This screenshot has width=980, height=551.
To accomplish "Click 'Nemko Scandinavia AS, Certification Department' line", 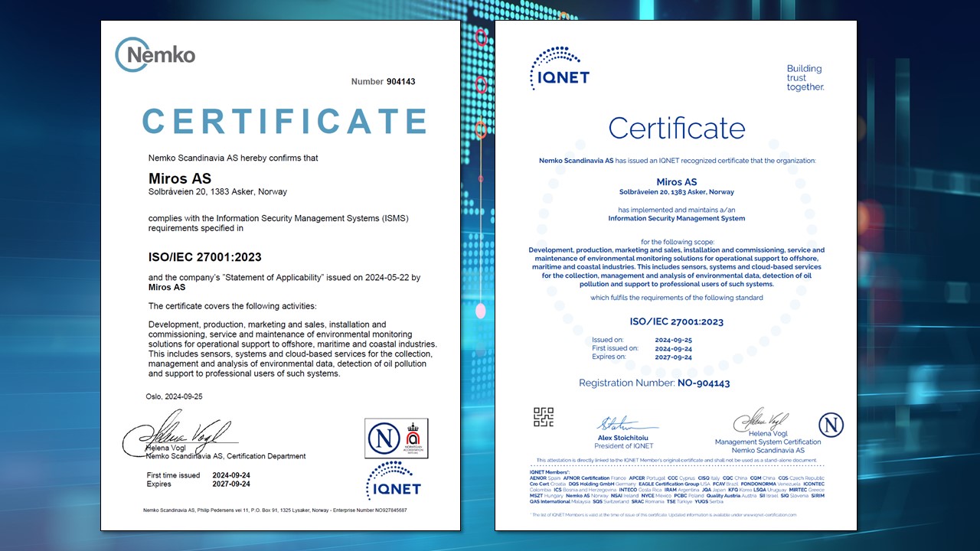I will pyautogui.click(x=225, y=456).
